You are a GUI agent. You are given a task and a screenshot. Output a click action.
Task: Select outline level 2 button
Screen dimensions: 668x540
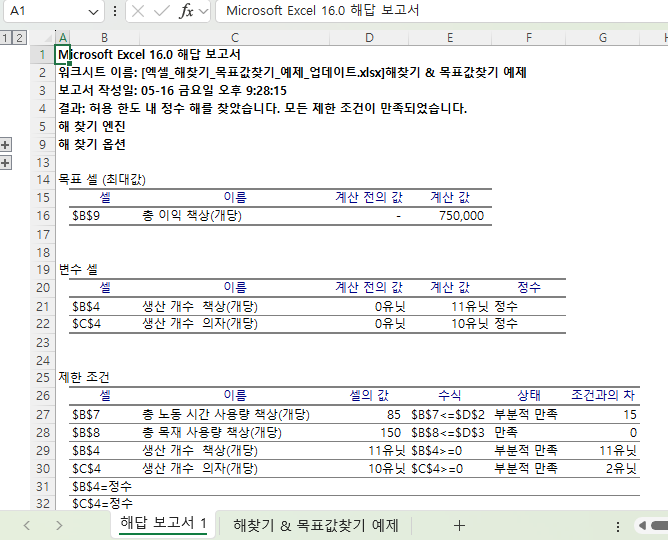point(19,38)
